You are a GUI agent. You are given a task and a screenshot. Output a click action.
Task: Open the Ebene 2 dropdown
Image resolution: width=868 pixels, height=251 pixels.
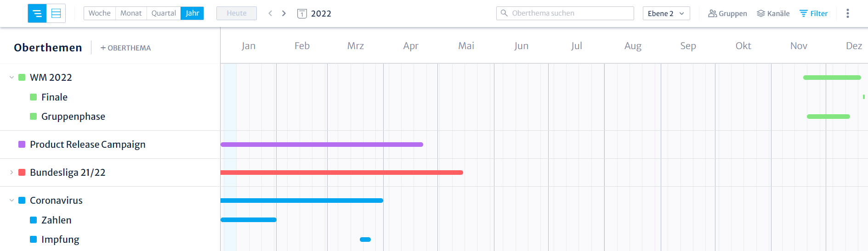[x=666, y=13]
